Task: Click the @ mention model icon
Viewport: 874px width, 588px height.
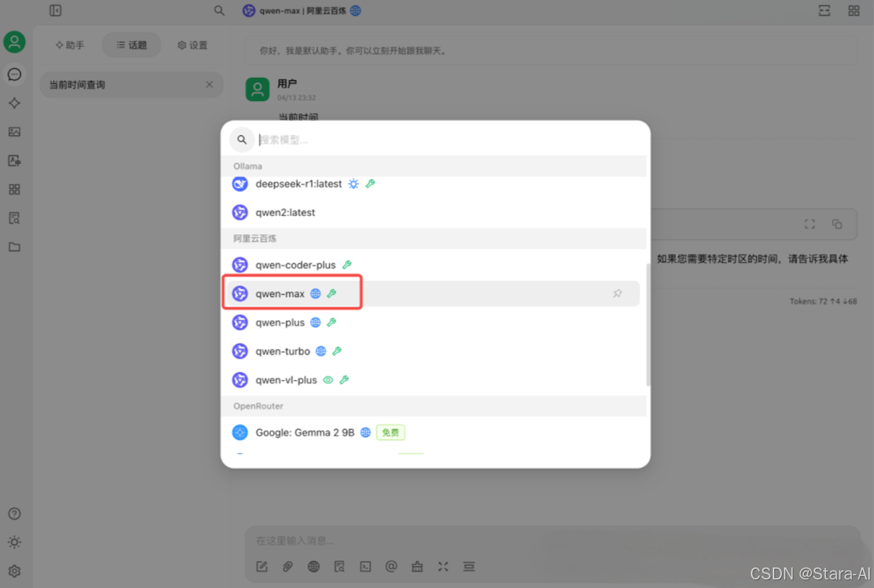Action: tap(391, 567)
